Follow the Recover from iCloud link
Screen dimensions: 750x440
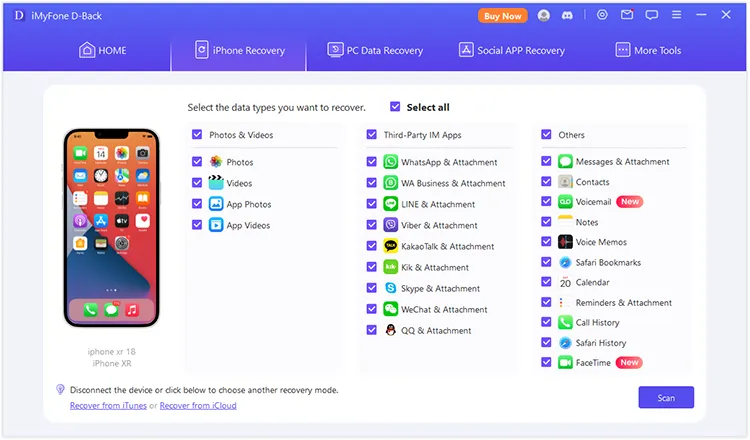(x=198, y=406)
